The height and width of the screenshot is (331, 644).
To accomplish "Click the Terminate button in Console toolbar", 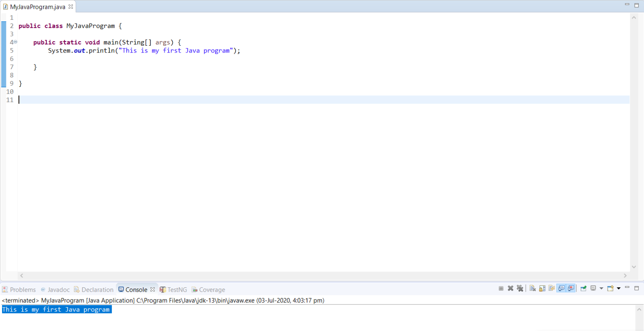I will click(x=501, y=288).
